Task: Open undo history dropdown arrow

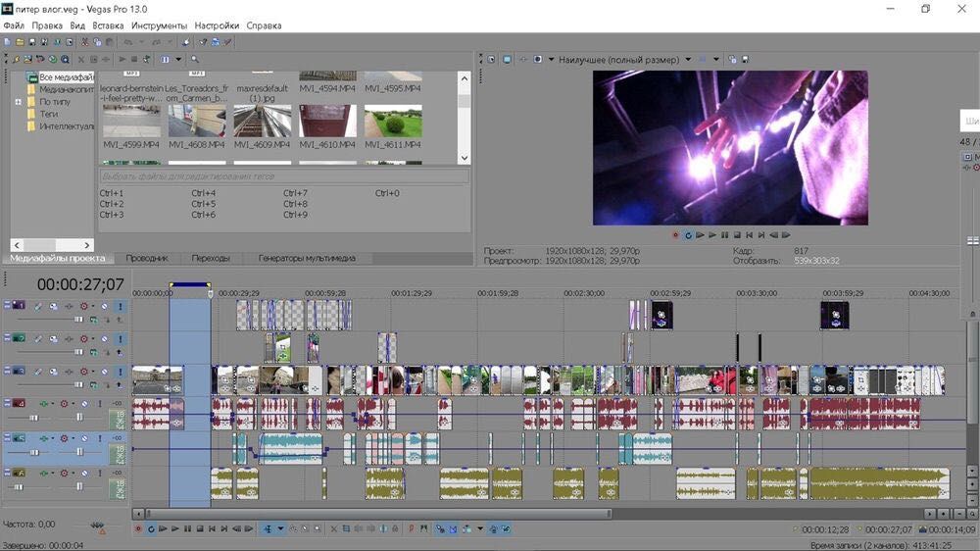Action: click(141, 42)
